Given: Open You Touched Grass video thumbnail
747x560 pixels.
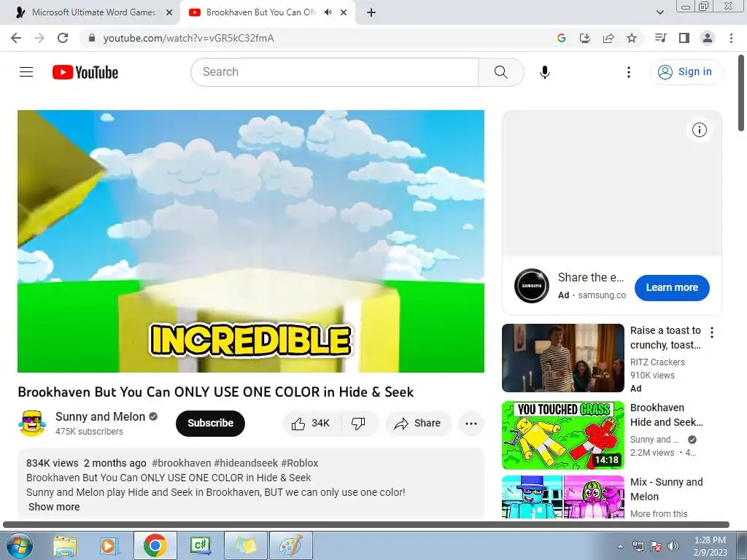Looking at the screenshot, I should tap(562, 435).
